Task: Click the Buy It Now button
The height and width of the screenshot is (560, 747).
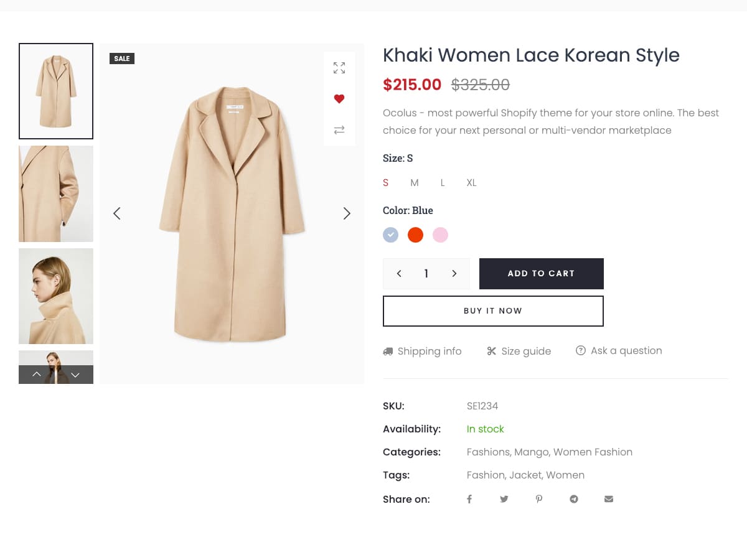Action: (x=493, y=311)
